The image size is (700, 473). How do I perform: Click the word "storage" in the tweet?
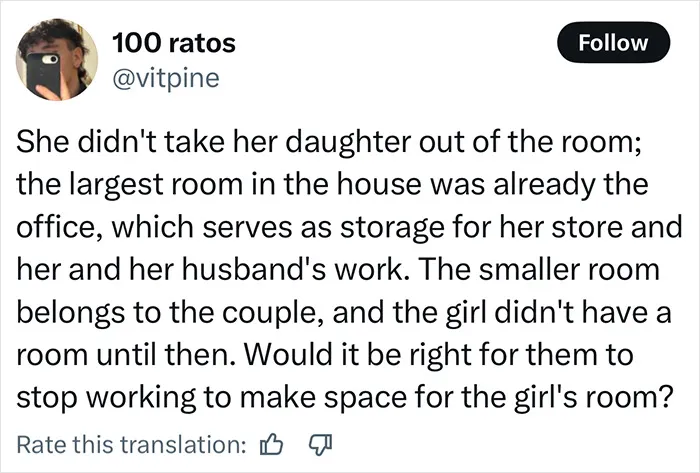[392, 228]
